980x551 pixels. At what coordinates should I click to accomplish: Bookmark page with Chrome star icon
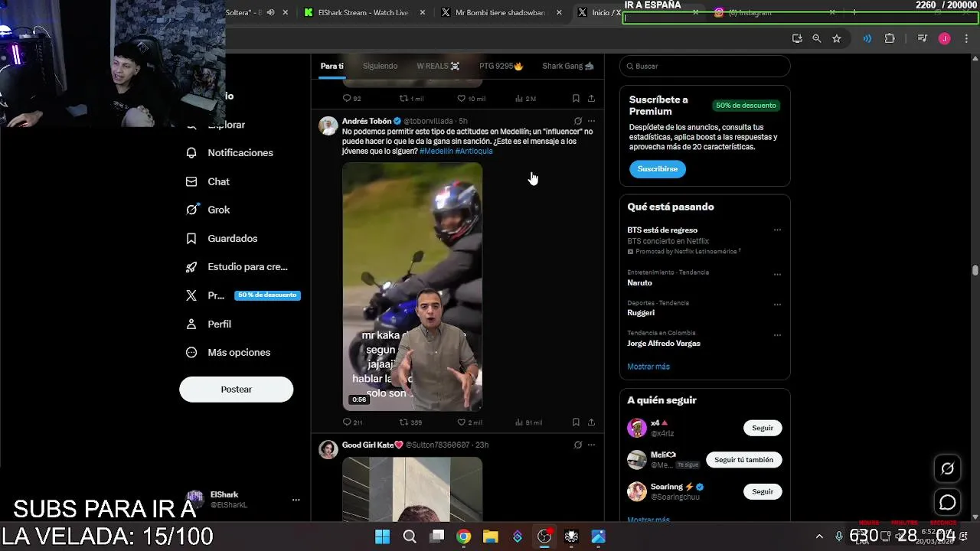837,38
